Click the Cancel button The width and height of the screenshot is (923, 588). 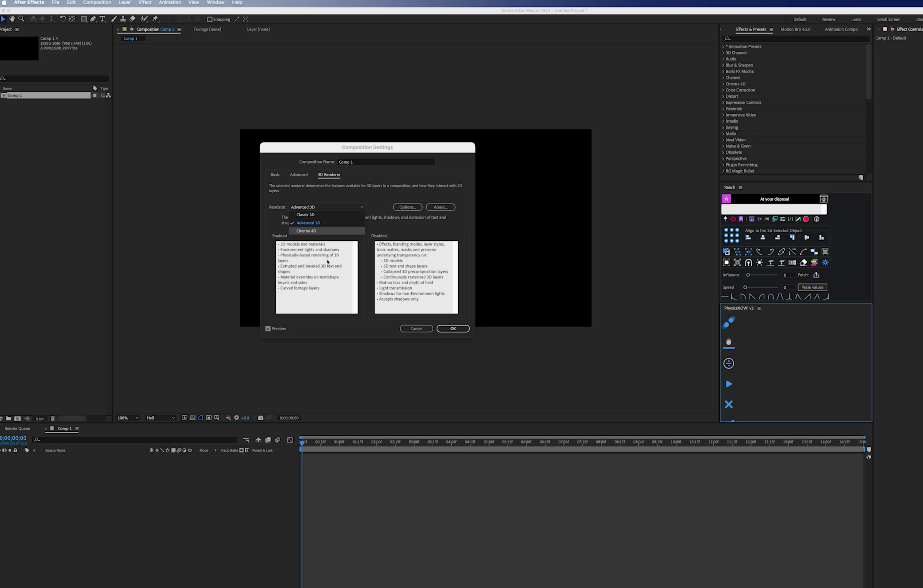[x=416, y=329]
